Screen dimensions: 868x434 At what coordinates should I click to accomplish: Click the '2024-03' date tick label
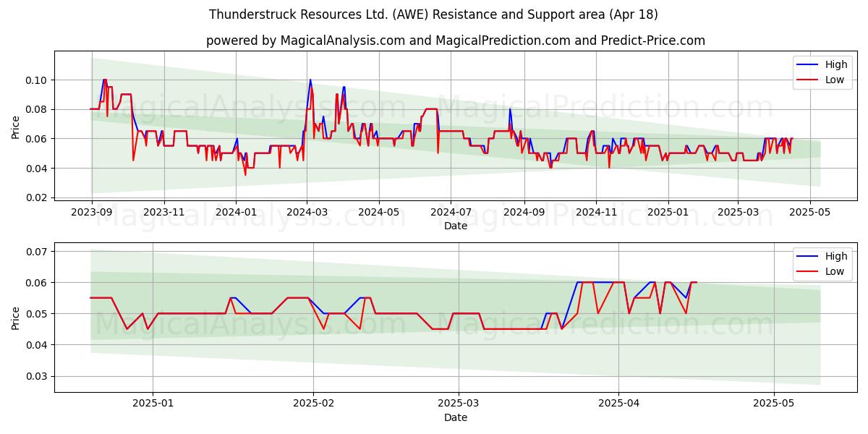click(307, 213)
